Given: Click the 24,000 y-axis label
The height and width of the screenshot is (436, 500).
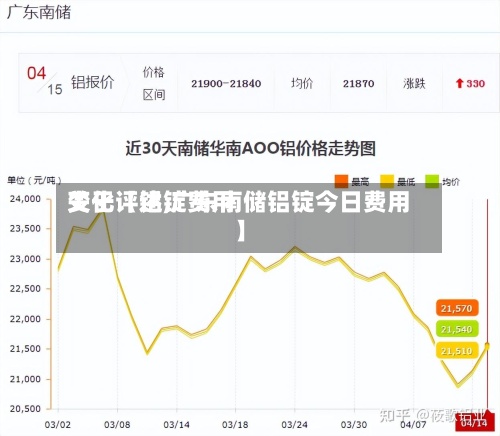Looking at the screenshot, I should tap(25, 199).
